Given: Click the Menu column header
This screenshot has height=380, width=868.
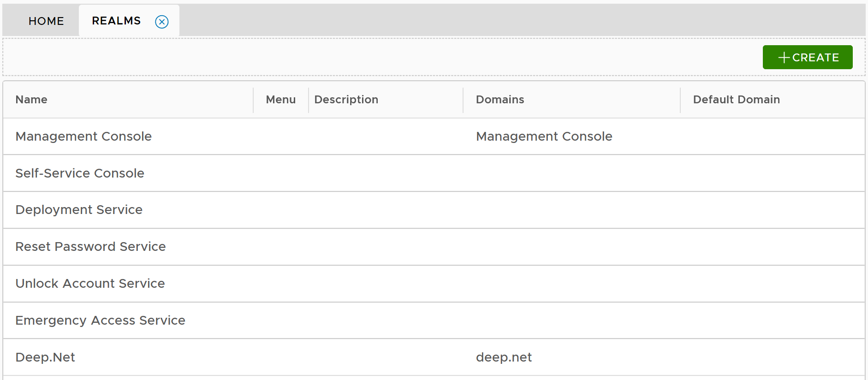Looking at the screenshot, I should 280,100.
